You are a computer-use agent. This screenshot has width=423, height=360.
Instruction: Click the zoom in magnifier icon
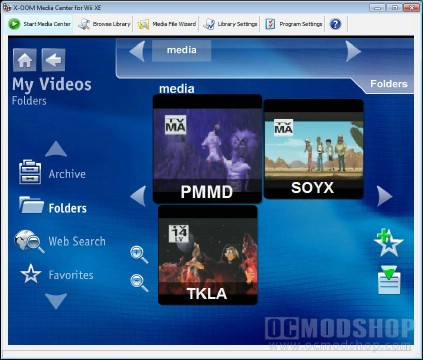click(x=139, y=255)
